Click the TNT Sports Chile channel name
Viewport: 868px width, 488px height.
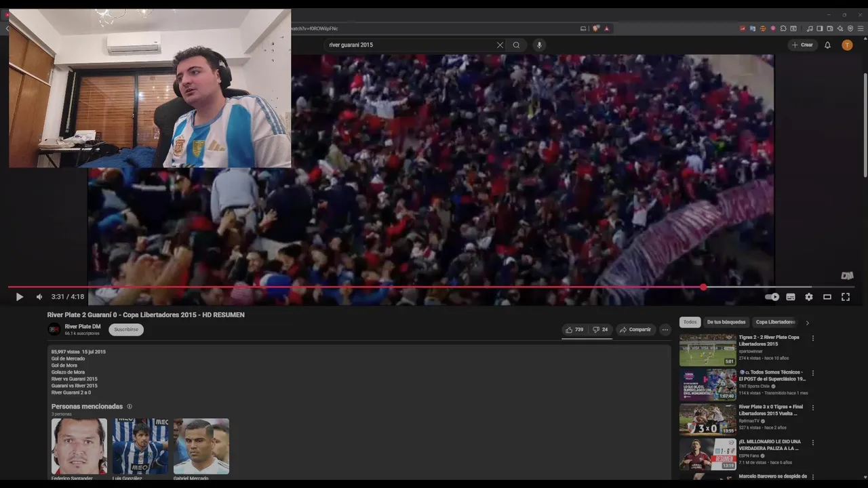(754, 386)
